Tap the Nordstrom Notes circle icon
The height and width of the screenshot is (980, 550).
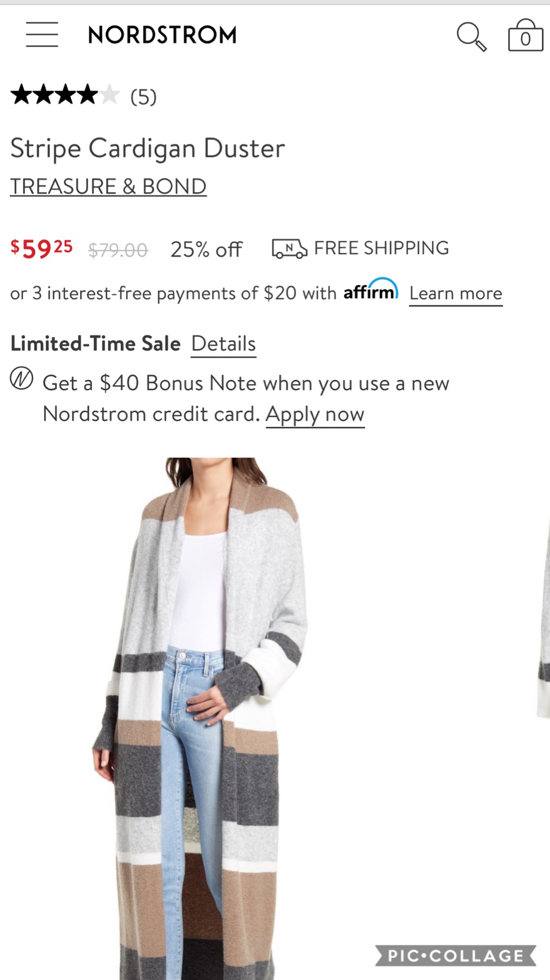pos(22,379)
